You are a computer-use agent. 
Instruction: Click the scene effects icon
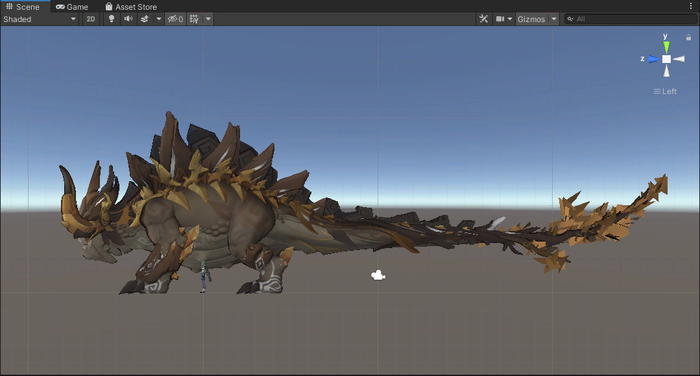(145, 19)
